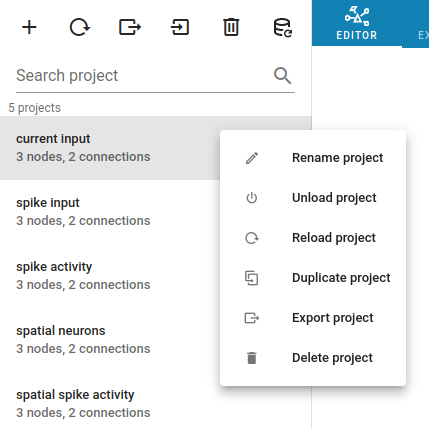Open the Editor tab
Viewport: 429px width, 429px height.
pos(357,23)
